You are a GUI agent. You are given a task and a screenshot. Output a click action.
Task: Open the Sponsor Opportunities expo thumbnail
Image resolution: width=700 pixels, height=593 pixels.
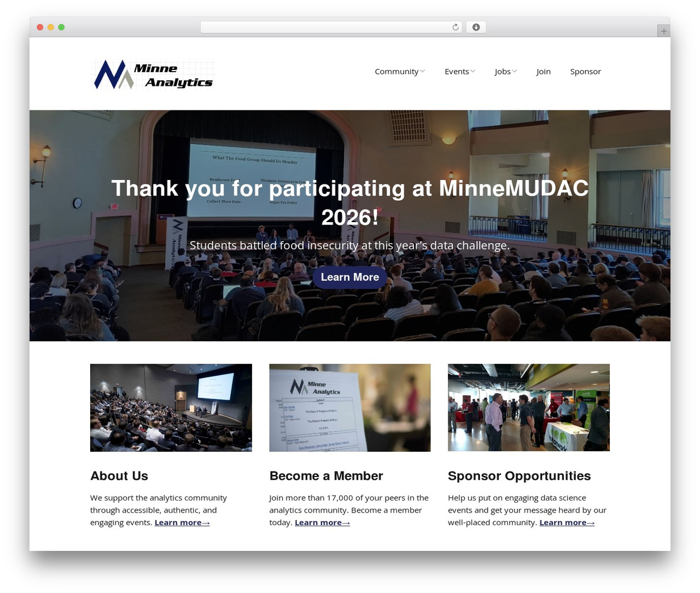tap(529, 408)
